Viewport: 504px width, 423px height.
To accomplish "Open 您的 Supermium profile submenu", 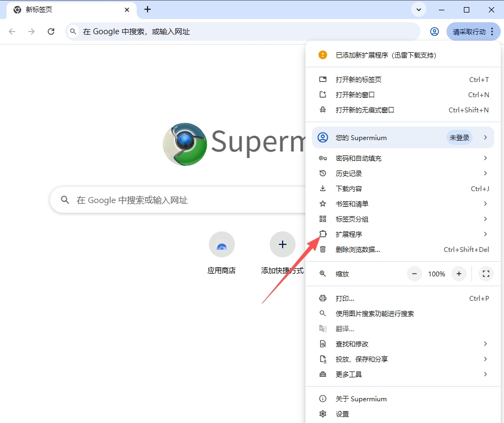I will click(403, 138).
